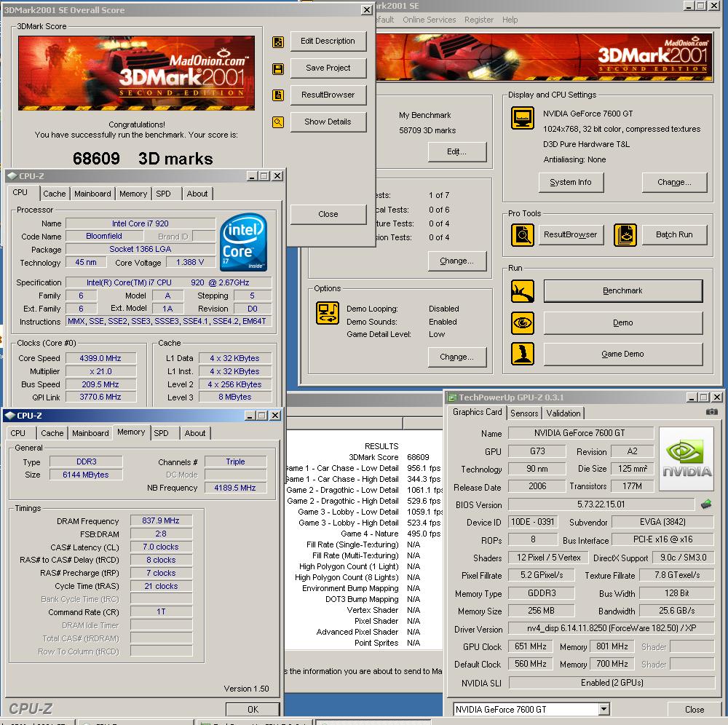Click the 3DMark2001 banner in Overall Score

(x=137, y=74)
